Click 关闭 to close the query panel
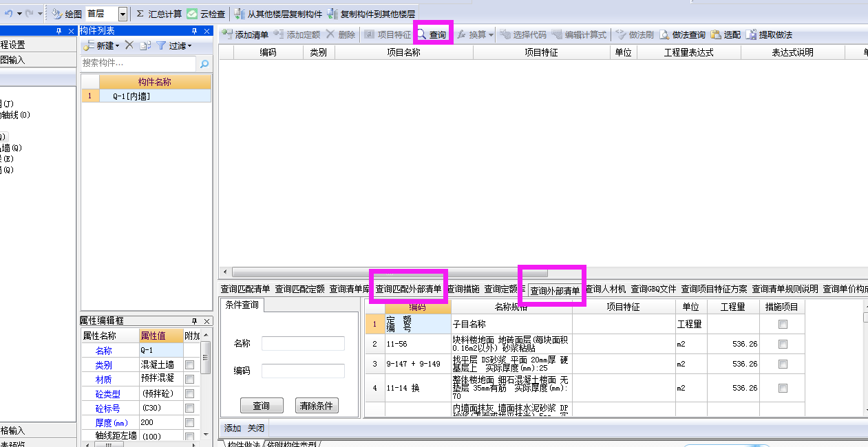Screen dimensions: 868x447 [256, 428]
